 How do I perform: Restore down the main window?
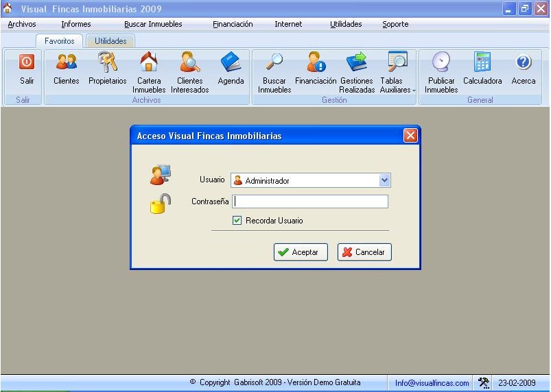coord(525,9)
